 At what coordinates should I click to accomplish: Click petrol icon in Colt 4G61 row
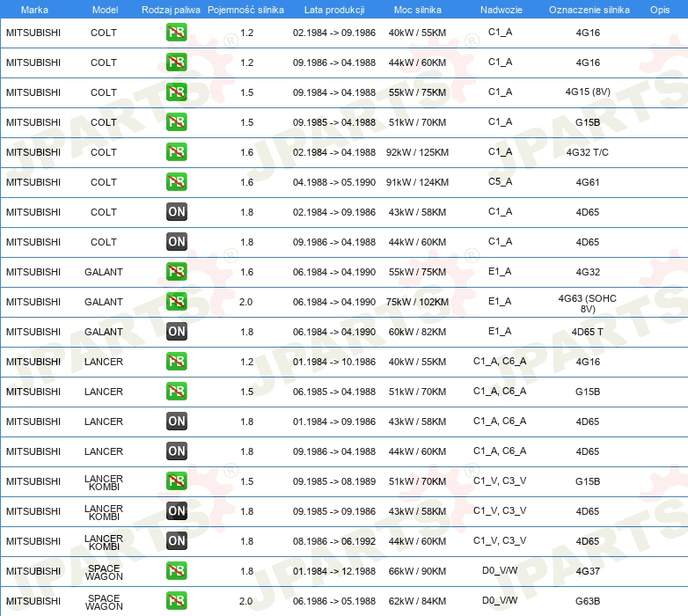tap(176, 181)
